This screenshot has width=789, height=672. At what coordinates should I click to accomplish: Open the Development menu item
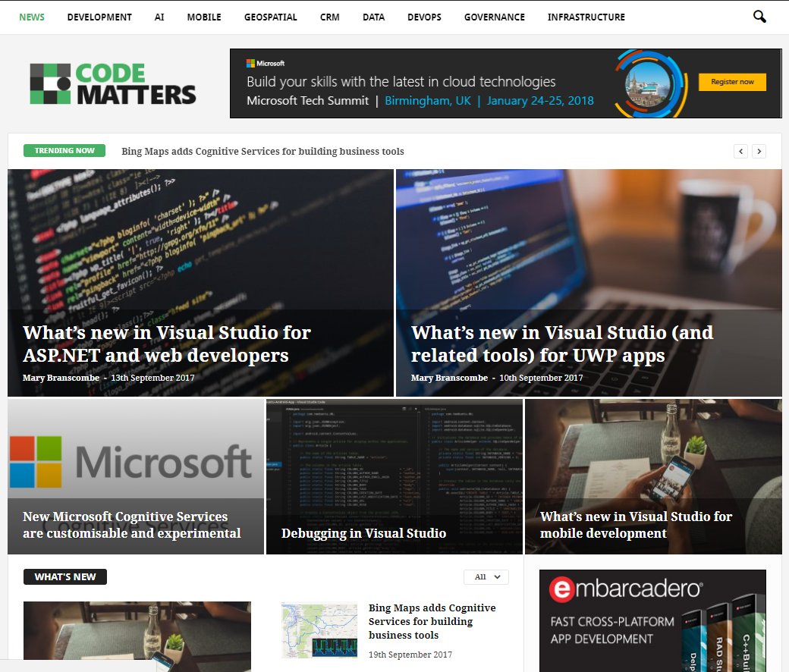[99, 17]
